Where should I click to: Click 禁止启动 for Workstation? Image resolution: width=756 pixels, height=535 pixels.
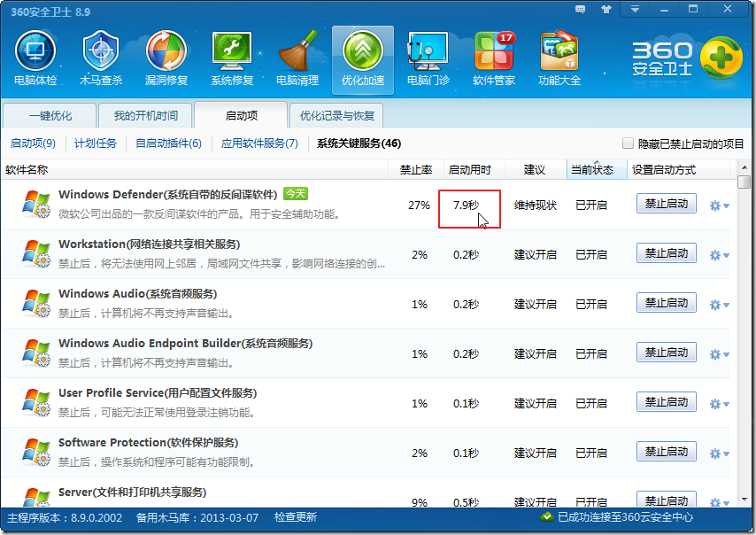point(667,253)
